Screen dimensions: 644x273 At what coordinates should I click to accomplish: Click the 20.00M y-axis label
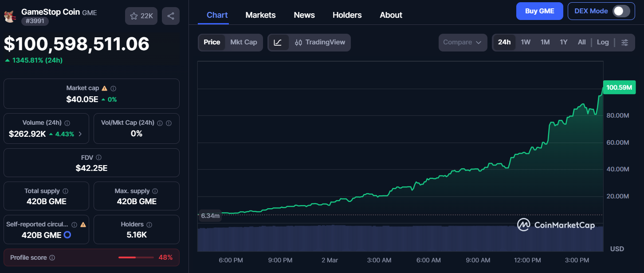click(x=618, y=196)
